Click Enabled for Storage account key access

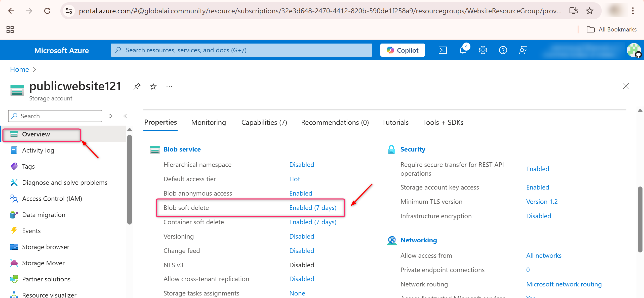538,187
